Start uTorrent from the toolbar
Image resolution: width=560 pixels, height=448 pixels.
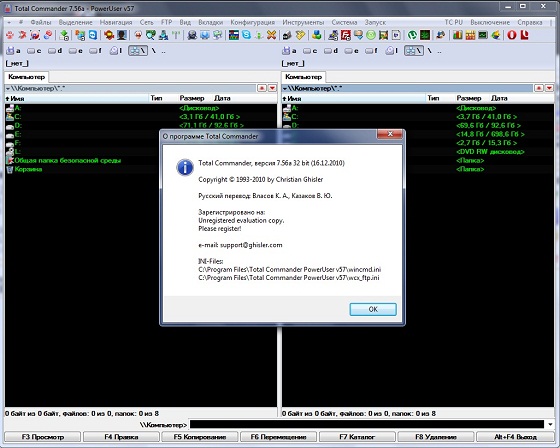coord(412,35)
